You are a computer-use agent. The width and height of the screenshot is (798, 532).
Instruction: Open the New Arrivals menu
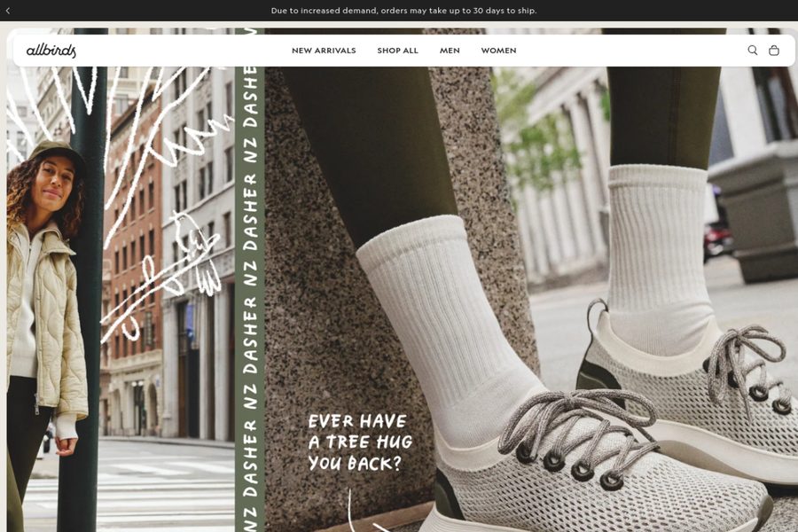tap(324, 51)
